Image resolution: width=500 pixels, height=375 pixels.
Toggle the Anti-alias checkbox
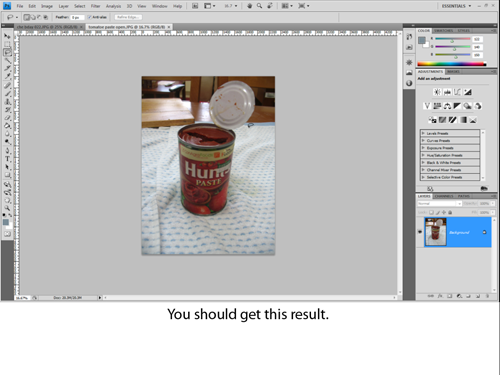tap(89, 17)
